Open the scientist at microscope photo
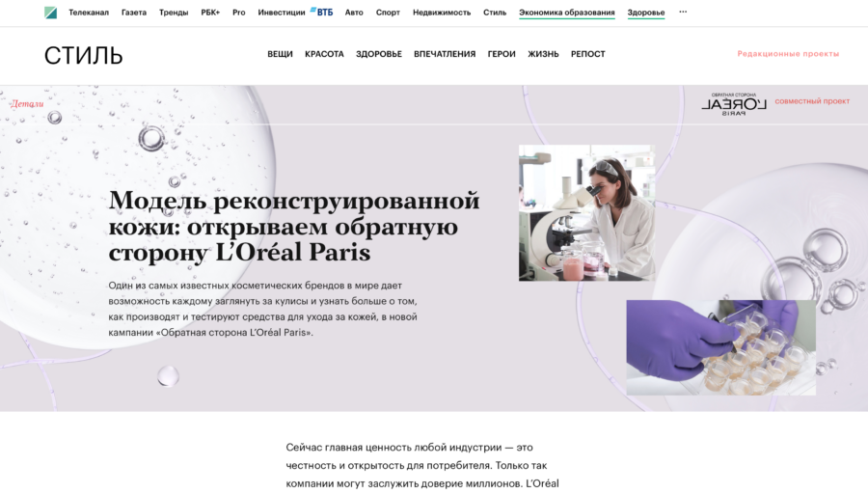 (x=586, y=213)
